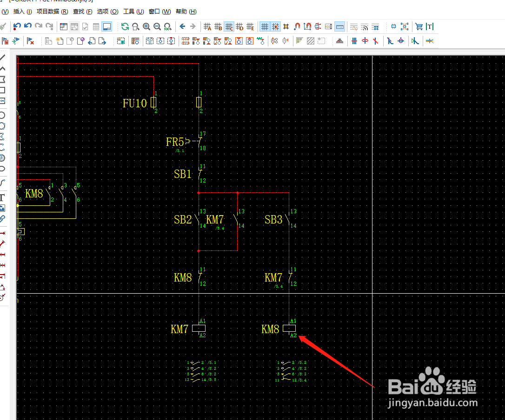Click the delete flag marker icon
This screenshot has width=505, height=420.
pyautogui.click(x=31, y=41)
